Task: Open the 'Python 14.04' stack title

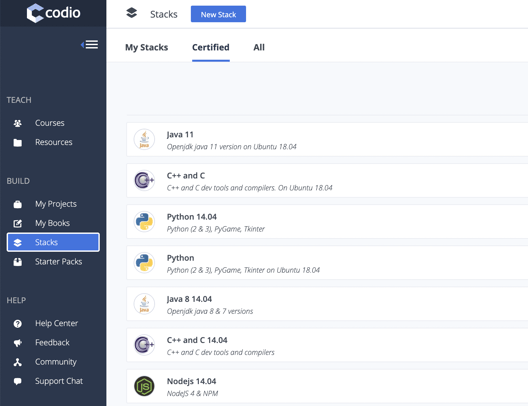Action: (192, 217)
